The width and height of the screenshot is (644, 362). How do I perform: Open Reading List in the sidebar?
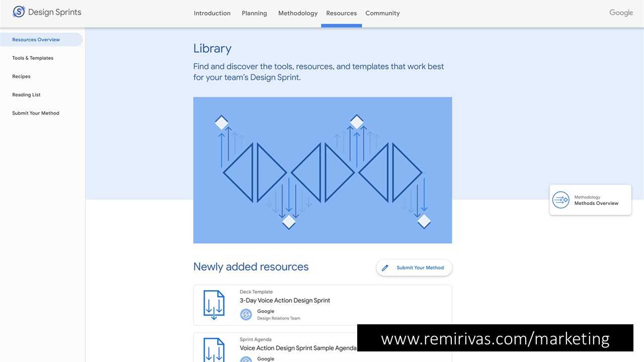pos(26,95)
